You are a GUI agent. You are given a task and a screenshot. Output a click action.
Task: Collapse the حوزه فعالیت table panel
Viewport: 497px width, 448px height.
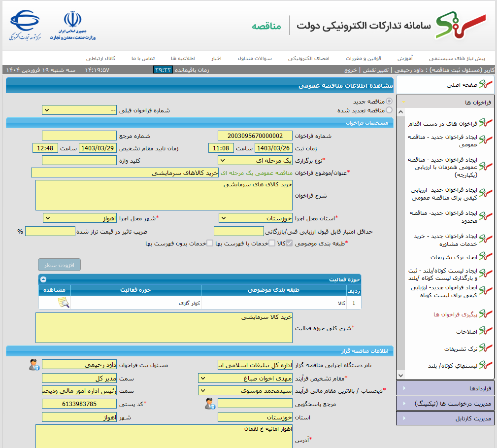[x=43, y=279]
